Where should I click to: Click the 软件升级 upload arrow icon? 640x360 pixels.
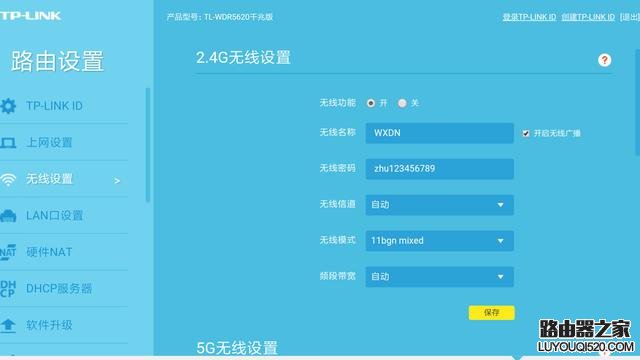8,325
